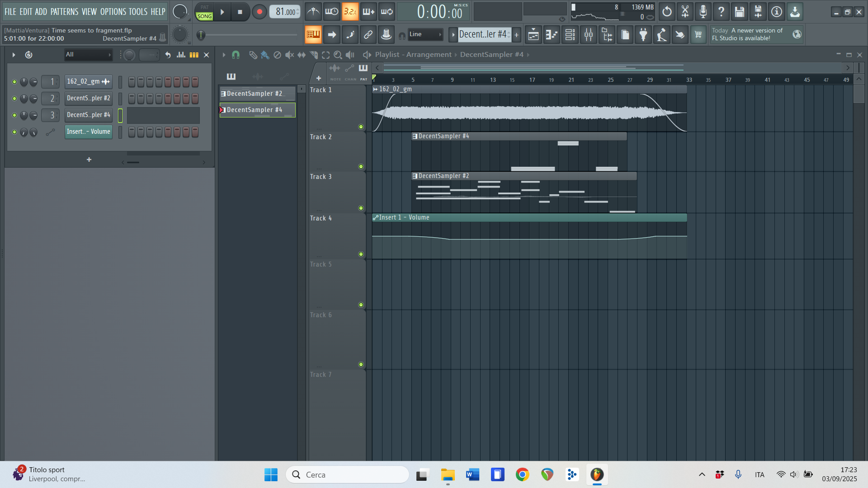Screen dimensions: 868x488
Task: Open the PATTERNS menu
Action: [64, 11]
